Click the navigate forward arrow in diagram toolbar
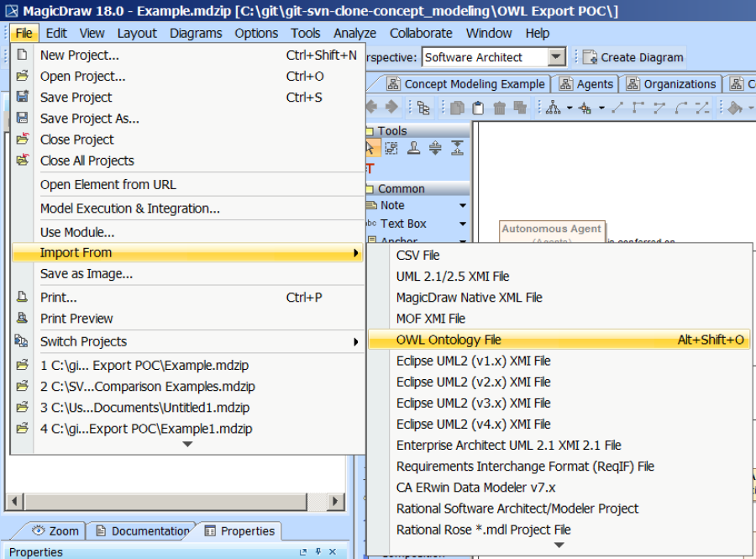Image resolution: width=756 pixels, height=559 pixels. (391, 107)
